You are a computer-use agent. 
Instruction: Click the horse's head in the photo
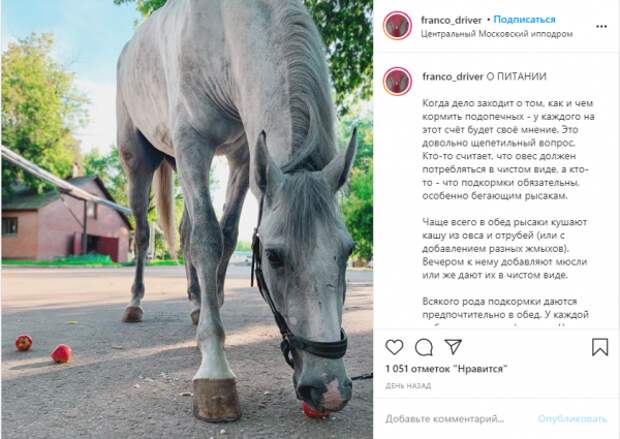[306, 277]
